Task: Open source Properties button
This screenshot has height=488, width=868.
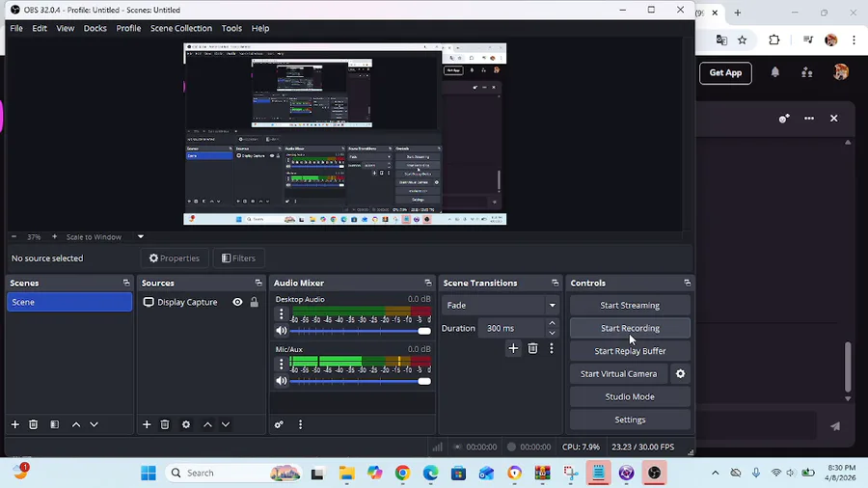Action: [x=175, y=258]
